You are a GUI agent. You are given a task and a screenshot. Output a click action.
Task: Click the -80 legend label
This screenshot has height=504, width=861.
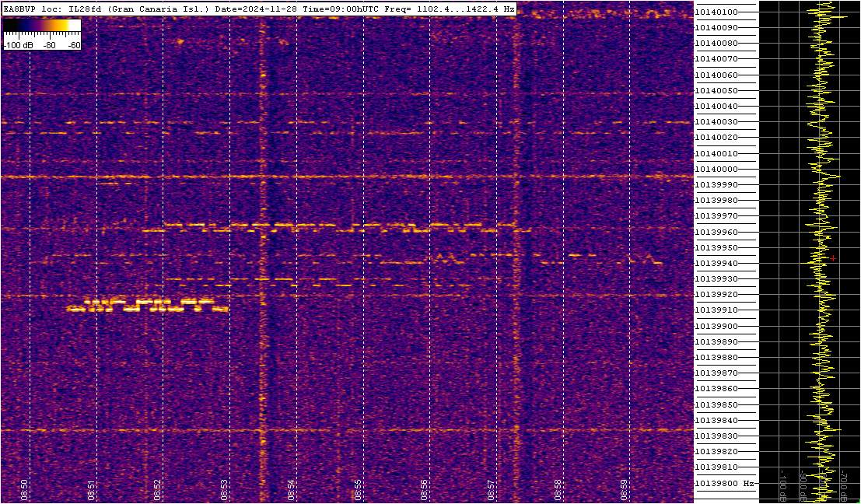pos(50,46)
